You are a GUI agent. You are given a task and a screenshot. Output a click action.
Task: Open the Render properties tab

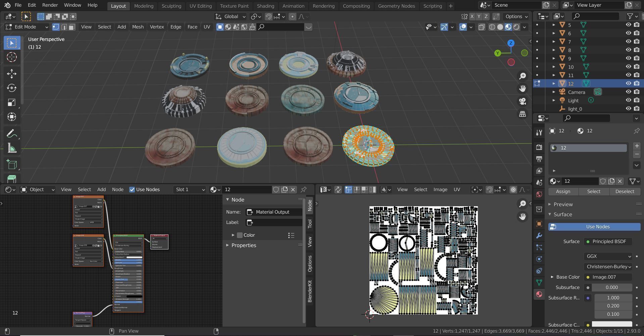click(539, 147)
